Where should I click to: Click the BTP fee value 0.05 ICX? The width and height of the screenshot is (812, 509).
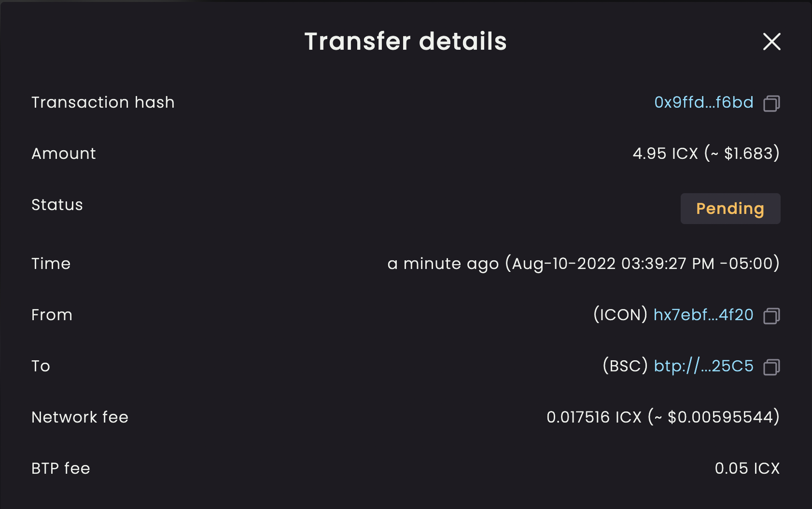point(747,468)
